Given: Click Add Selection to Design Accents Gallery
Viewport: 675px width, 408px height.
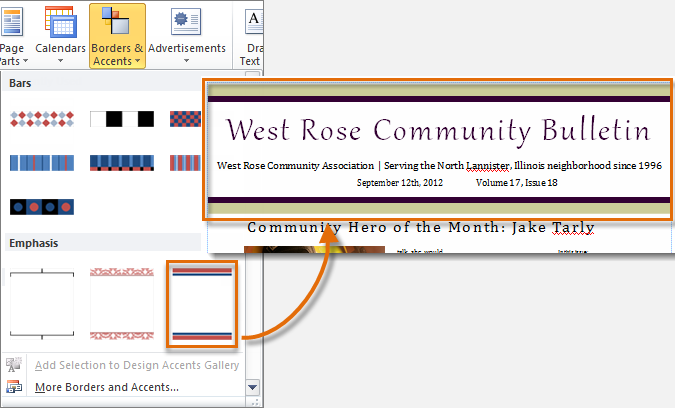Looking at the screenshot, I should 136,365.
